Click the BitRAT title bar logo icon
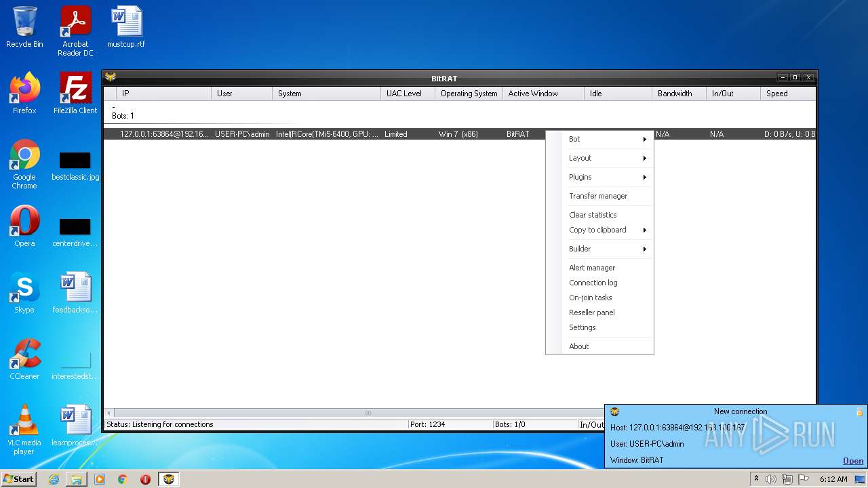 [111, 77]
